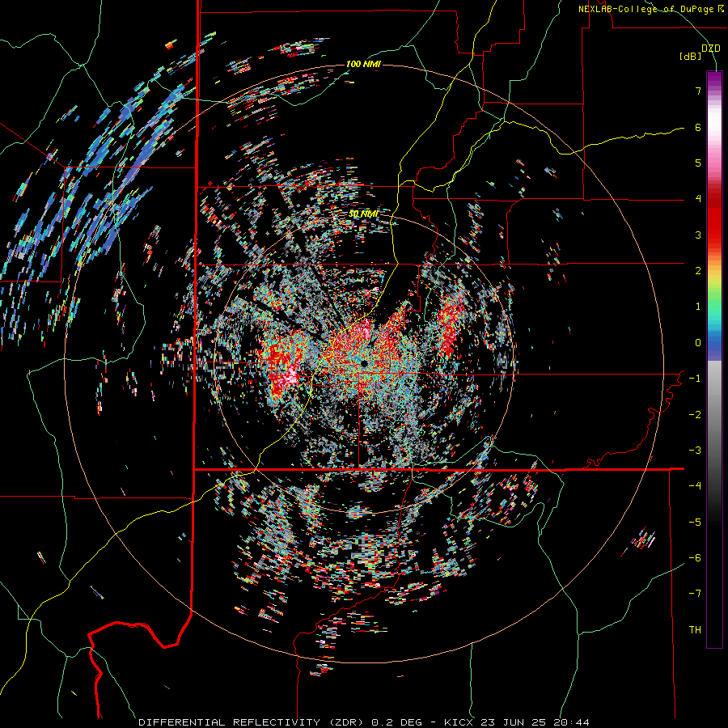728x728 pixels.
Task: Click the -6 value on the color scale
Action: (695, 558)
